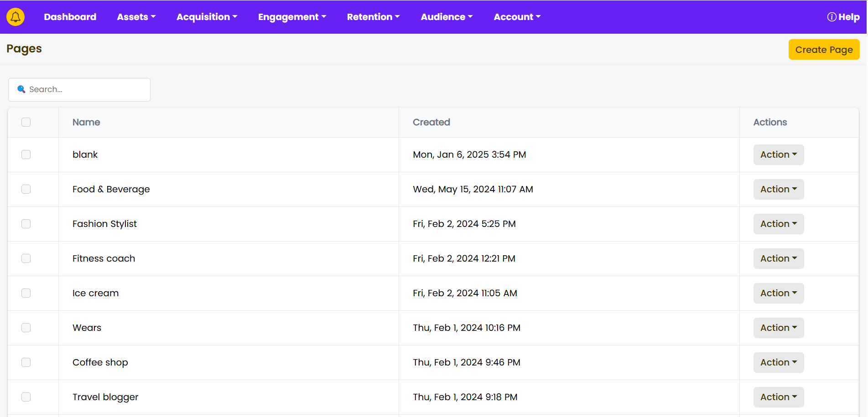Expand the Audience menu
Image resolution: width=868 pixels, height=417 pixels.
click(447, 17)
